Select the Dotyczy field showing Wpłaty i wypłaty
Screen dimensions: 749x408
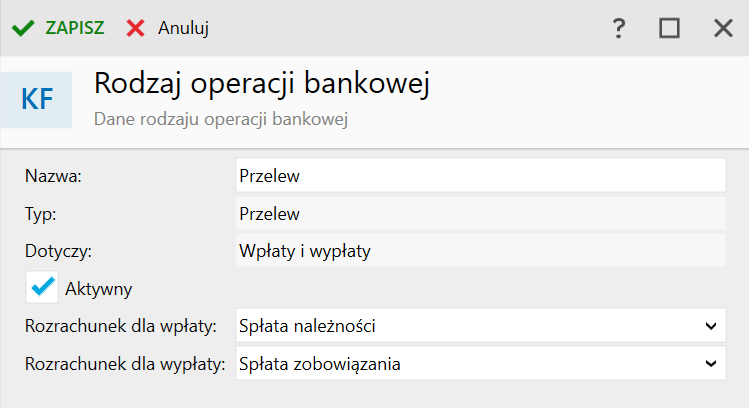[480, 251]
